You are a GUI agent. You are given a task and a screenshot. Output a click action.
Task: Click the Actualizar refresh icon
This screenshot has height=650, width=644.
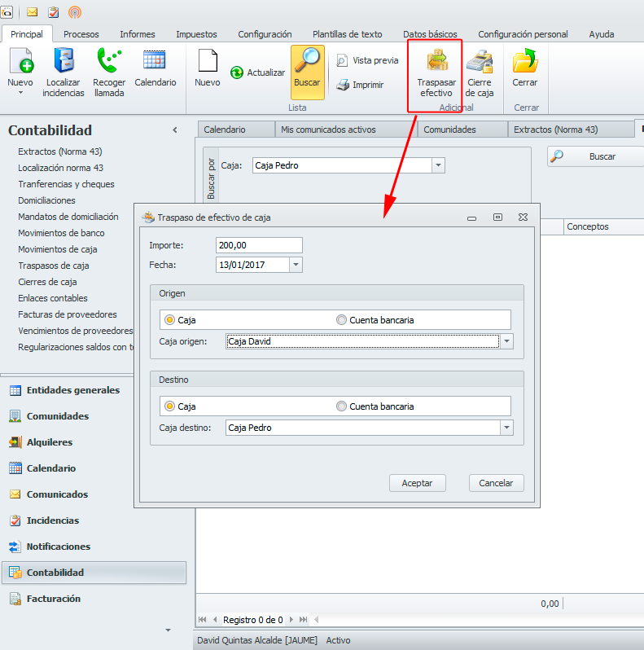[x=237, y=72]
